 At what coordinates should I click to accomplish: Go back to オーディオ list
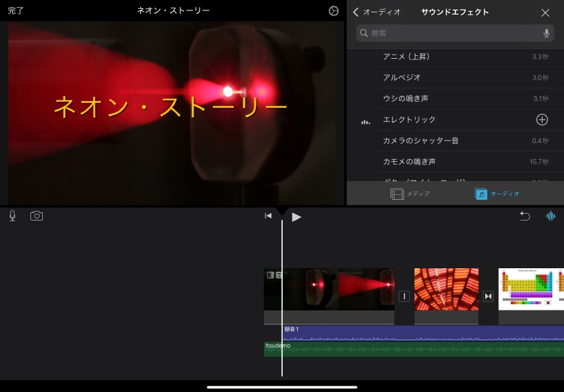[x=377, y=12]
